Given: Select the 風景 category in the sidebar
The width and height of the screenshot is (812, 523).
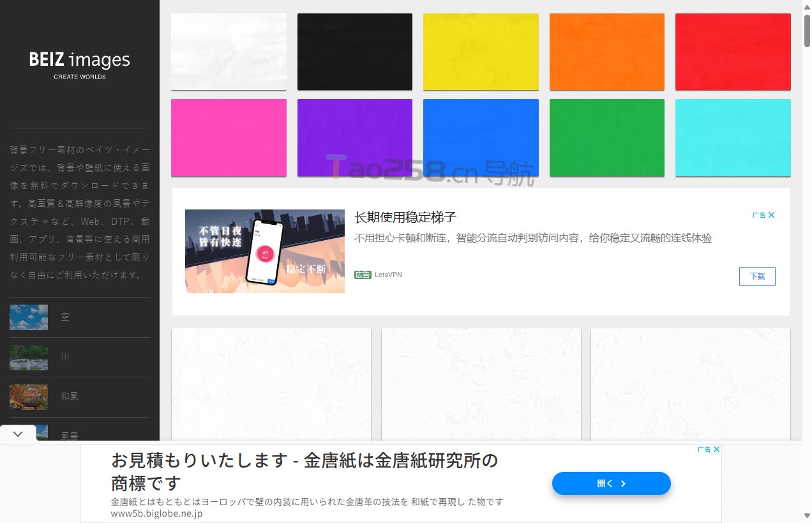Looking at the screenshot, I should [70, 436].
